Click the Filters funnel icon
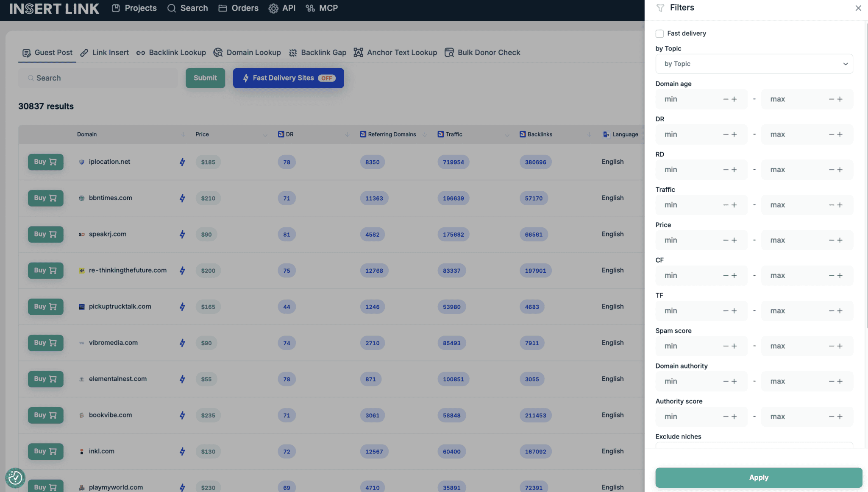The image size is (868, 492). [660, 8]
